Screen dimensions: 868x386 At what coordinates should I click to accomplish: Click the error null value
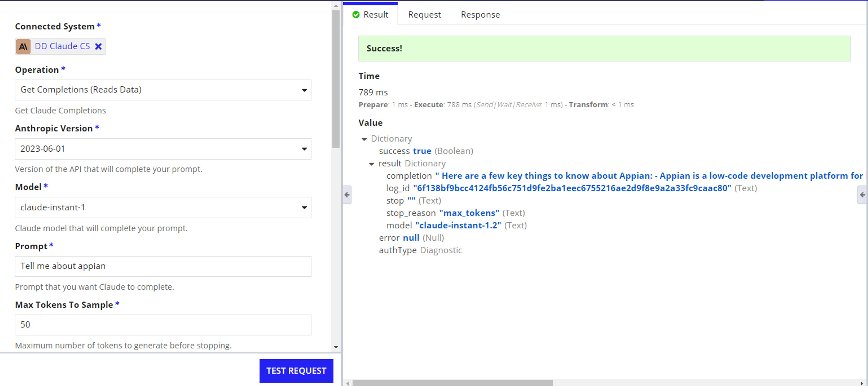(411, 238)
